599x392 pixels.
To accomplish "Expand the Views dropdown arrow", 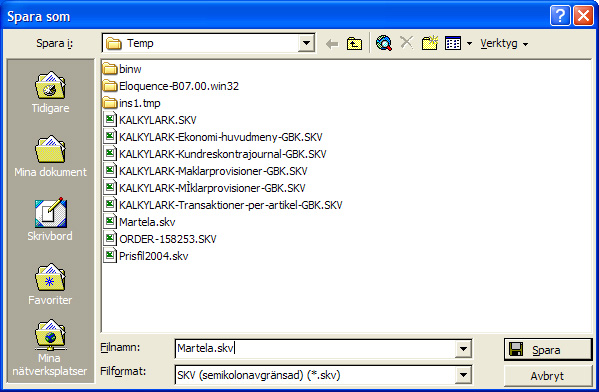I will click(469, 44).
